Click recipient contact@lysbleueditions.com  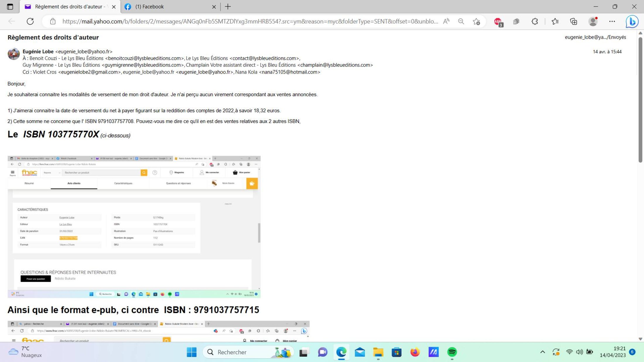click(264, 58)
